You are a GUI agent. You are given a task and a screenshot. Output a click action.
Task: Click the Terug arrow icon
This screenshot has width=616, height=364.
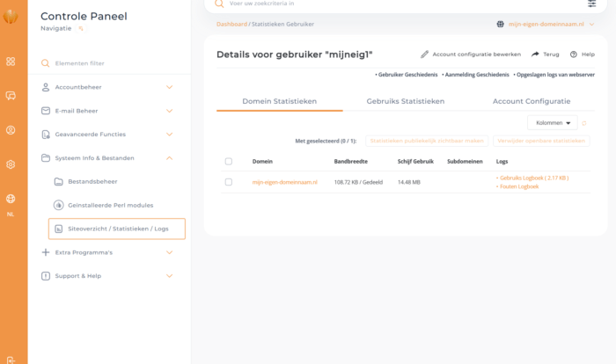click(x=535, y=55)
